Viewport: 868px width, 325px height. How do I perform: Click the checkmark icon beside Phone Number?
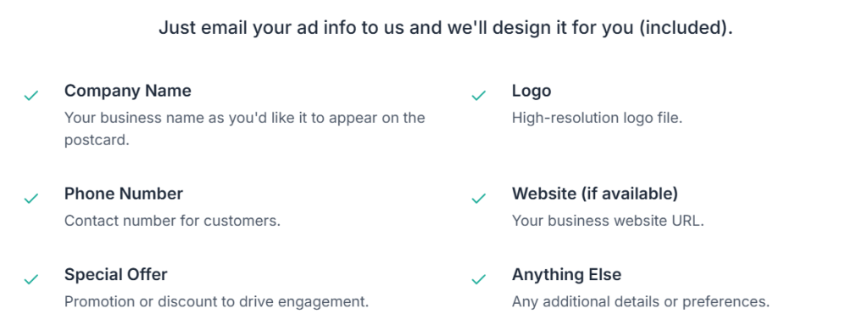coord(31,198)
